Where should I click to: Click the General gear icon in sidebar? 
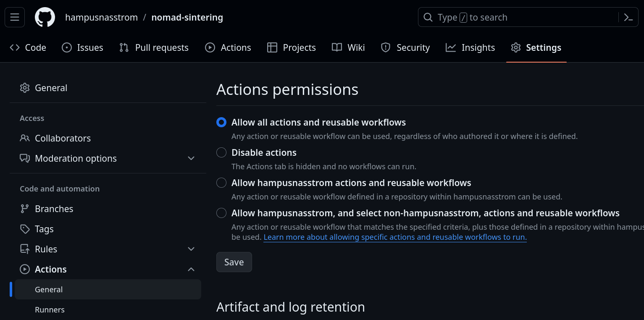click(25, 88)
